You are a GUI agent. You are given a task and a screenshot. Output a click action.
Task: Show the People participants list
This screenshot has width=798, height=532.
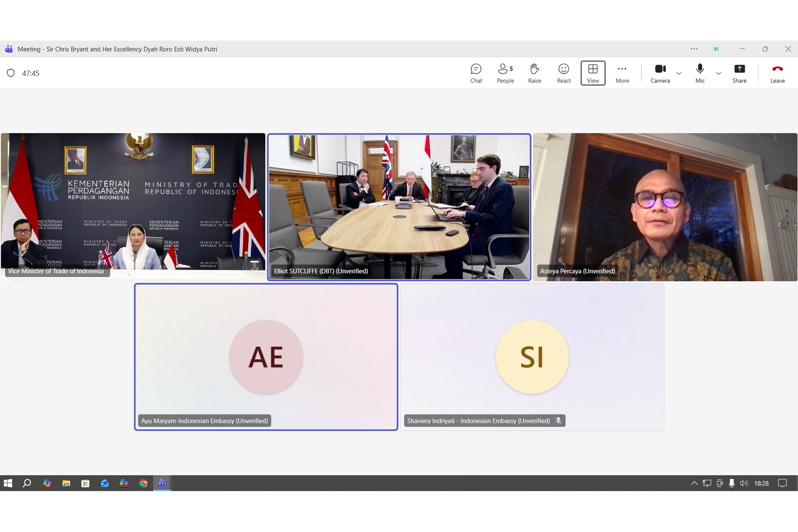pyautogui.click(x=505, y=73)
